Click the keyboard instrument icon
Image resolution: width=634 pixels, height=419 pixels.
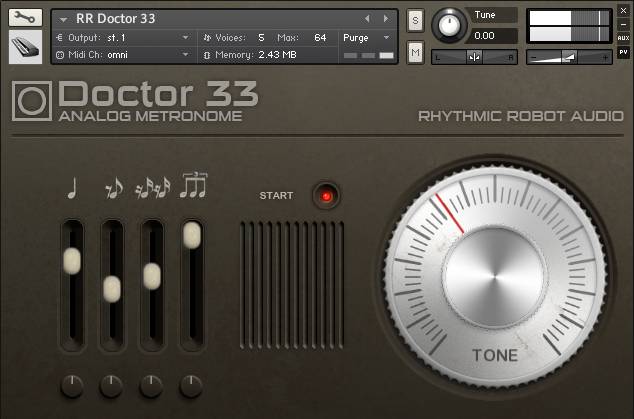tap(26, 46)
